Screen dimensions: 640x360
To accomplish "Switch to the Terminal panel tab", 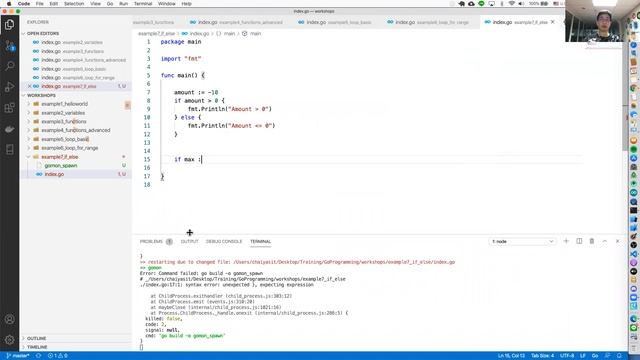I will (260, 242).
